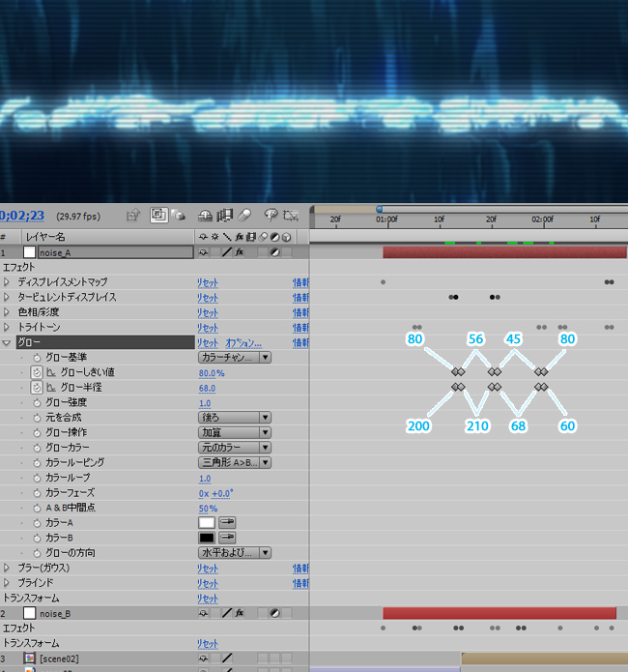Click the stopwatch icon for グロー強度
628x672 pixels.
pos(37,402)
